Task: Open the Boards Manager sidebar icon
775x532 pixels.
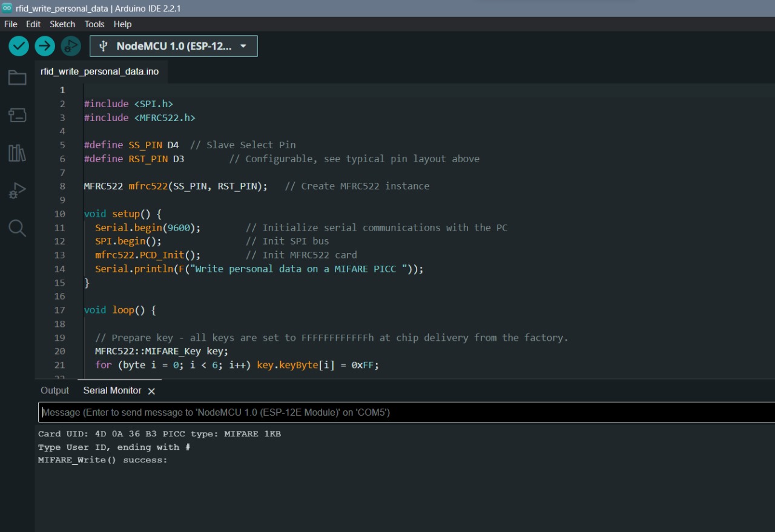Action: 17,115
